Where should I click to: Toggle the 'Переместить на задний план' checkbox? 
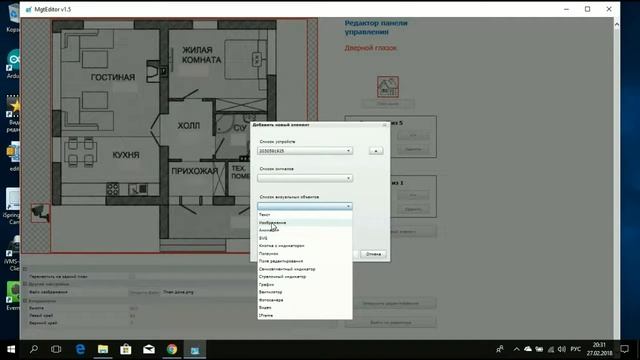pyautogui.click(x=132, y=276)
